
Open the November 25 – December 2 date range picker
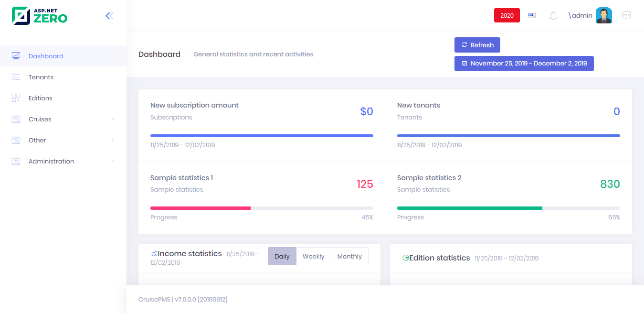tap(524, 63)
